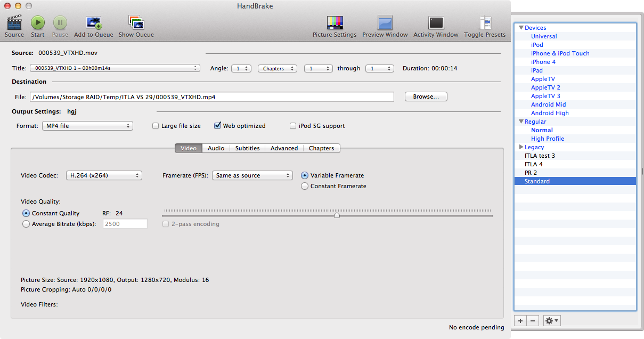Open the Activity Window icon
The width and height of the screenshot is (644, 339).
436,22
